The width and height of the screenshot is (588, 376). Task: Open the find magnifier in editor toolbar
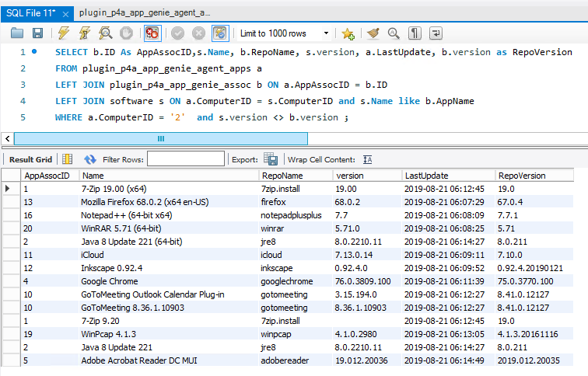click(394, 33)
